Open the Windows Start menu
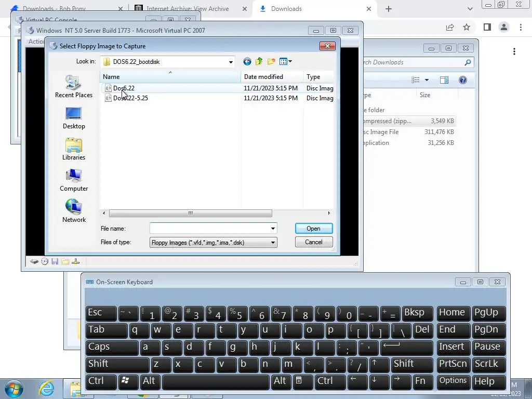 [14, 389]
